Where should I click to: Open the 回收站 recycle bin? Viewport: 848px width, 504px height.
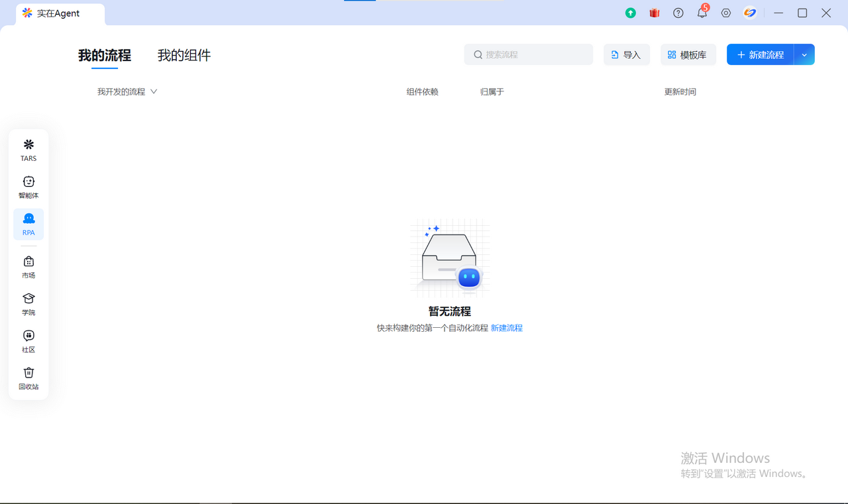pyautogui.click(x=28, y=378)
